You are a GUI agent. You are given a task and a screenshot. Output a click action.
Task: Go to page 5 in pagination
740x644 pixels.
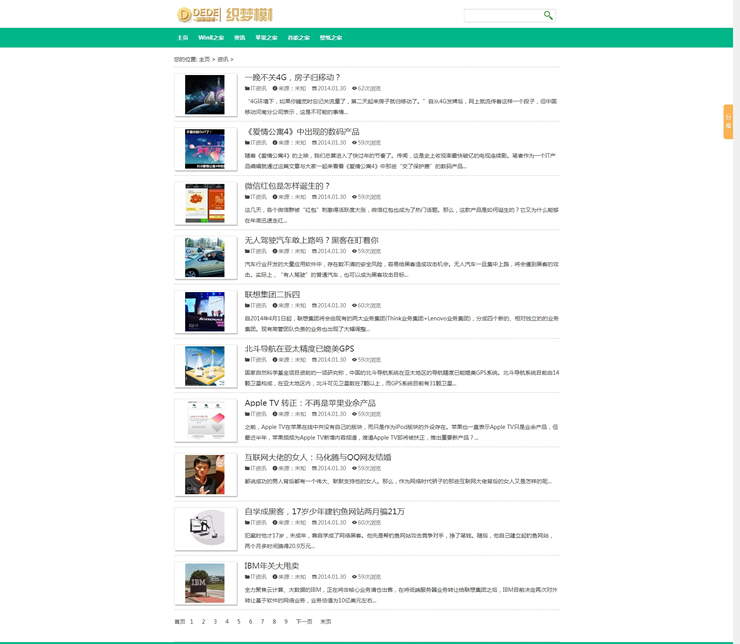238,621
